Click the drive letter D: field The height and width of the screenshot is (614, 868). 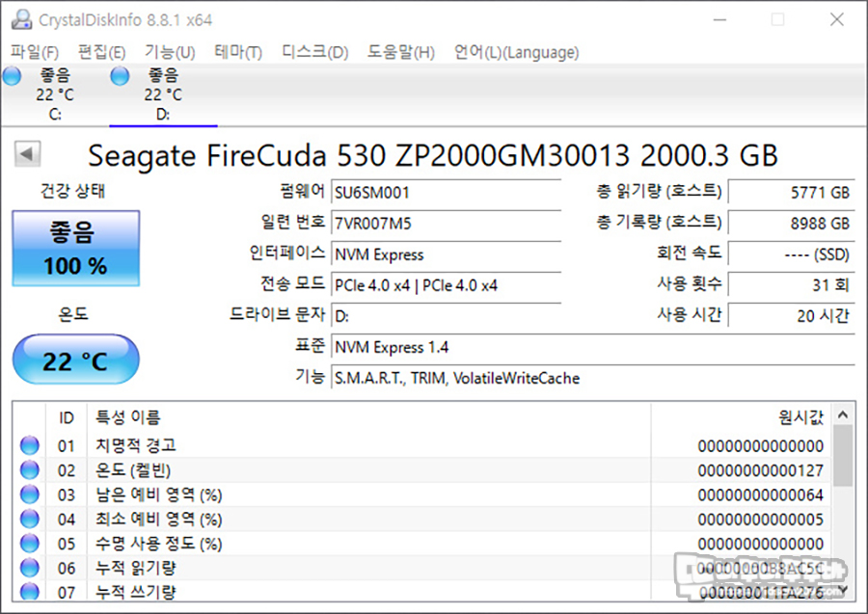click(447, 316)
